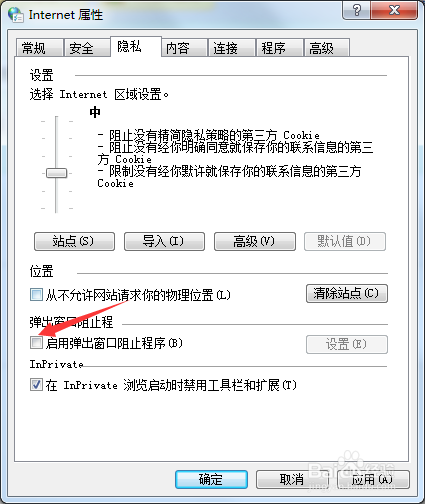This screenshot has width=425, height=504.
Task: Confirm with the 确定 button
Action: point(211,479)
